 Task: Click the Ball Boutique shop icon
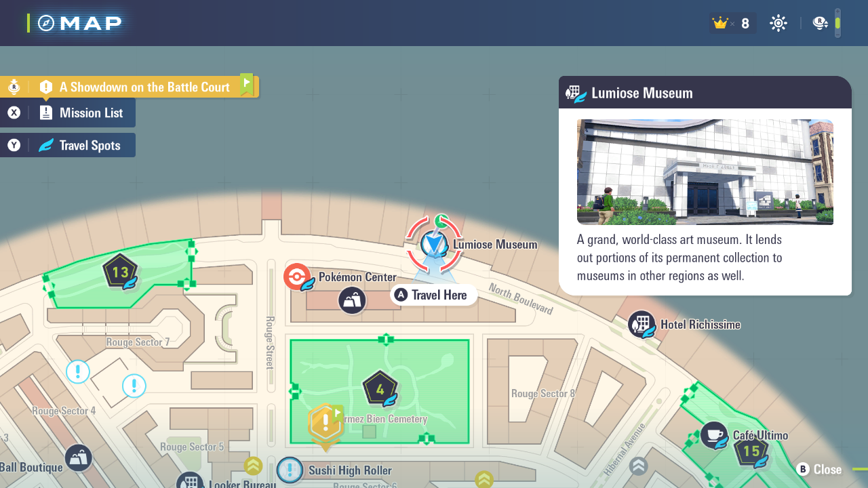point(78,458)
